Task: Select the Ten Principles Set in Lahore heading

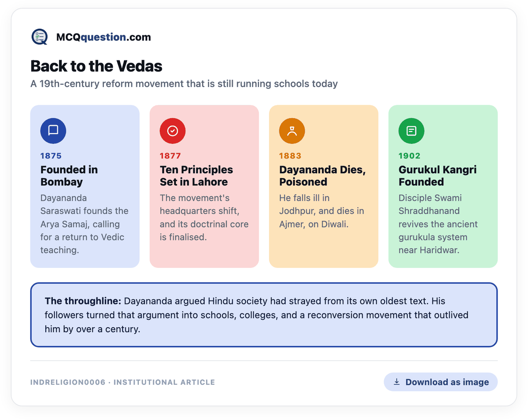Action: pyautogui.click(x=196, y=175)
